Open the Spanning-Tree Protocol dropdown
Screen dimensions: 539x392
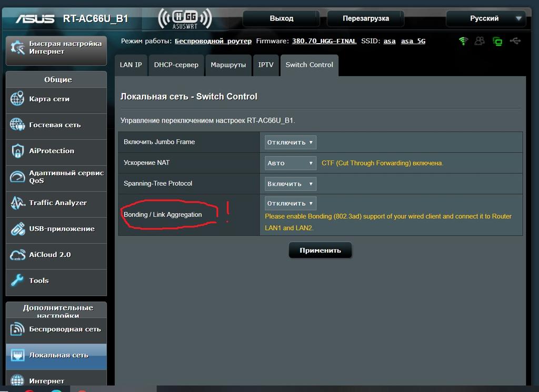tap(290, 184)
